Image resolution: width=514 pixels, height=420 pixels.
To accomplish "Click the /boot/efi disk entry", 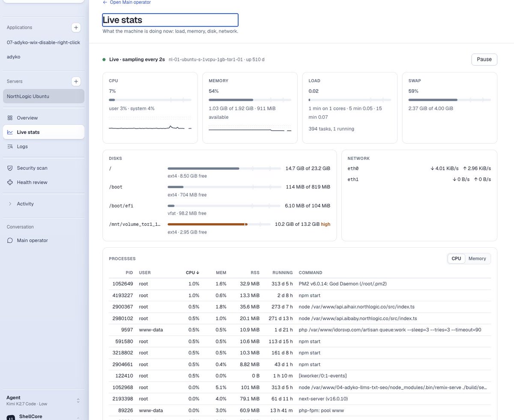I will [x=219, y=209].
